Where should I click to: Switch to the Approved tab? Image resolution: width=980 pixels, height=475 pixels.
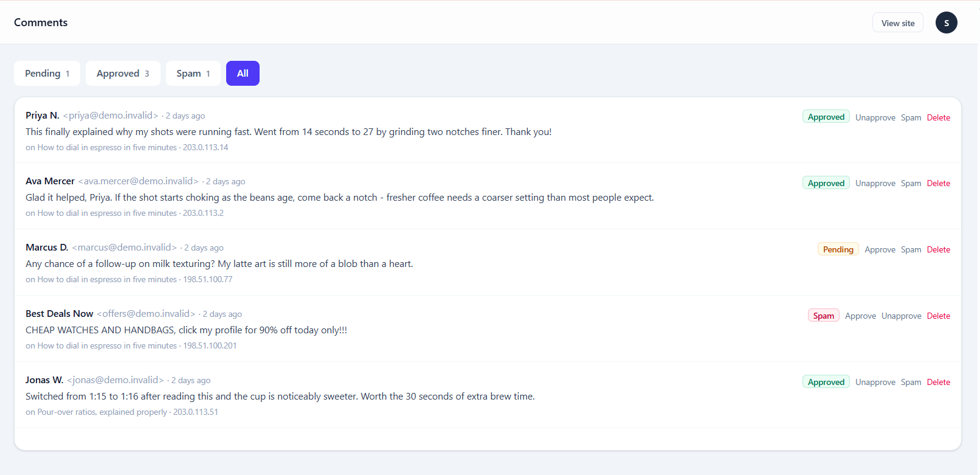pos(123,73)
